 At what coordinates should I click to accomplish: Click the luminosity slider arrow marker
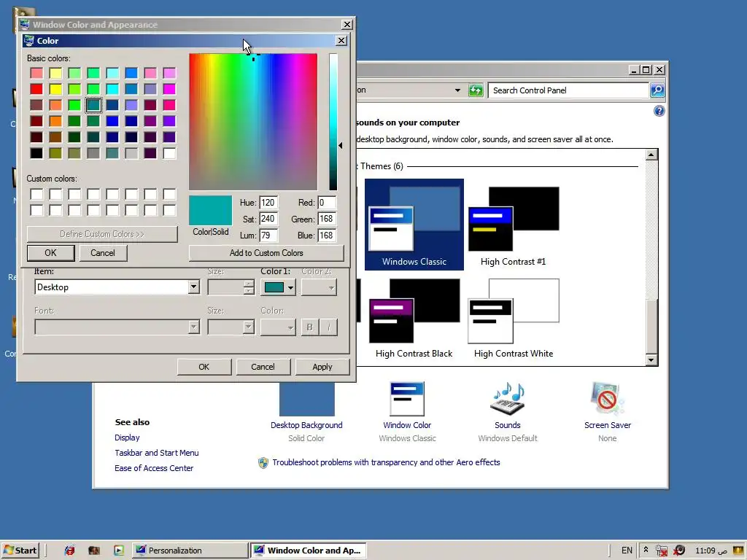(340, 145)
